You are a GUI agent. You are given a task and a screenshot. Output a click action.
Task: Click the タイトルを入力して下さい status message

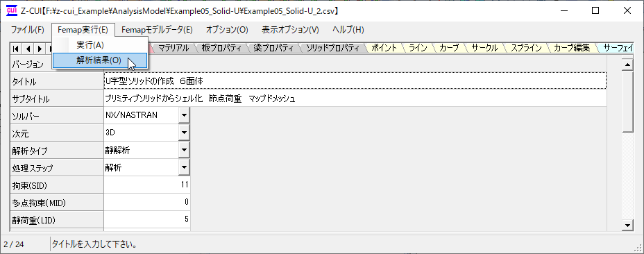[x=94, y=244]
